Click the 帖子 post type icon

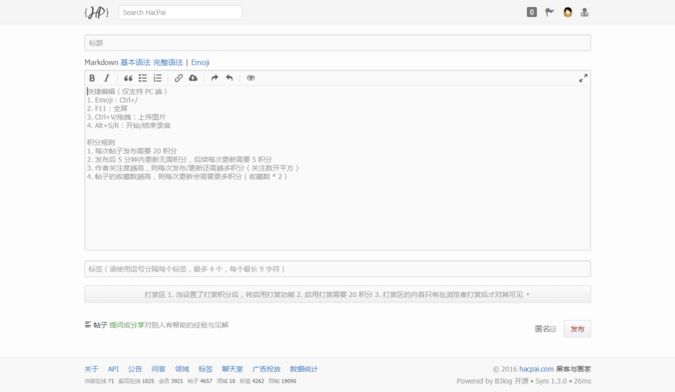[88, 324]
